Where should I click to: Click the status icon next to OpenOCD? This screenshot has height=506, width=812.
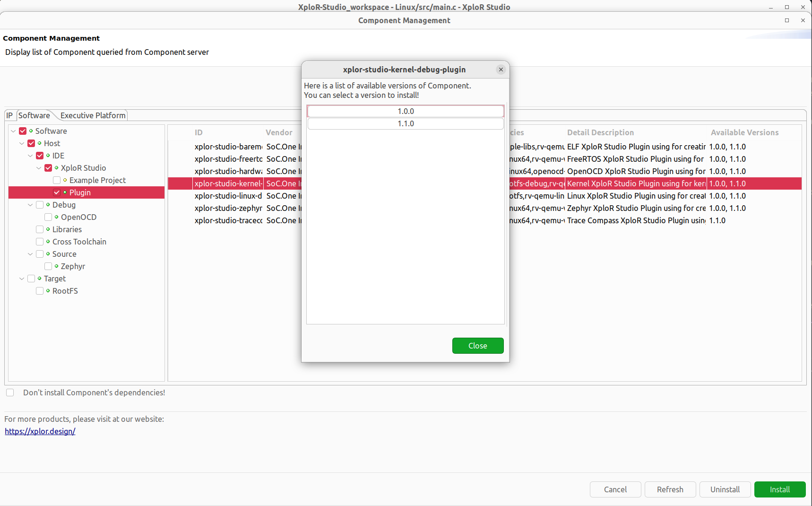pyautogui.click(x=57, y=217)
